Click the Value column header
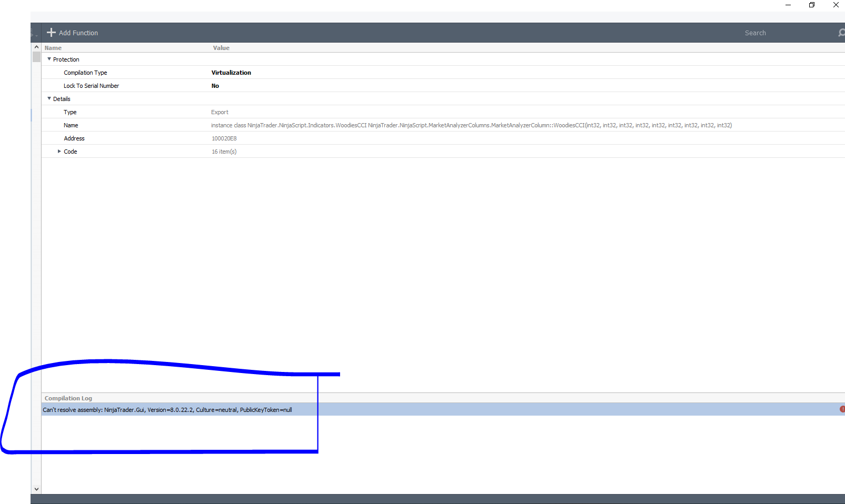This screenshot has height=504, width=845. tap(221, 48)
